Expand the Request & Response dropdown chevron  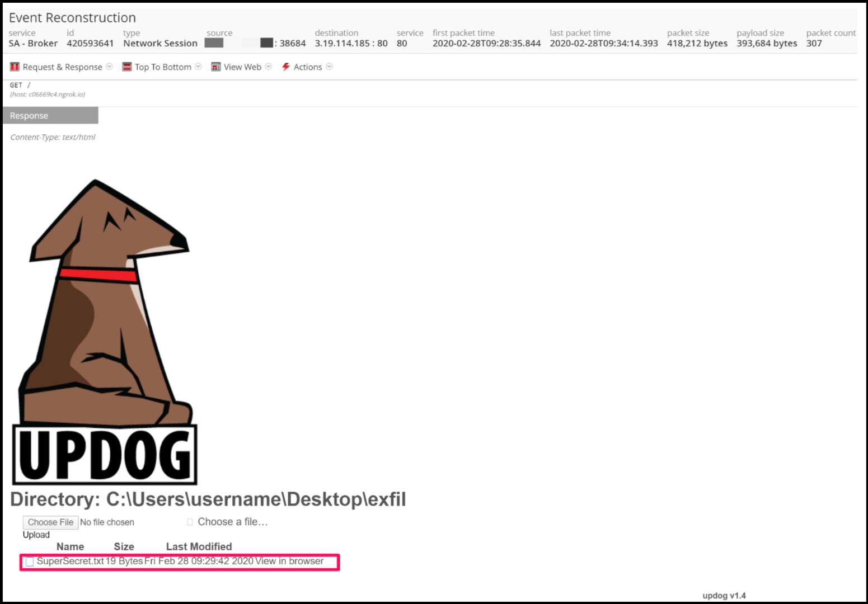tap(110, 67)
